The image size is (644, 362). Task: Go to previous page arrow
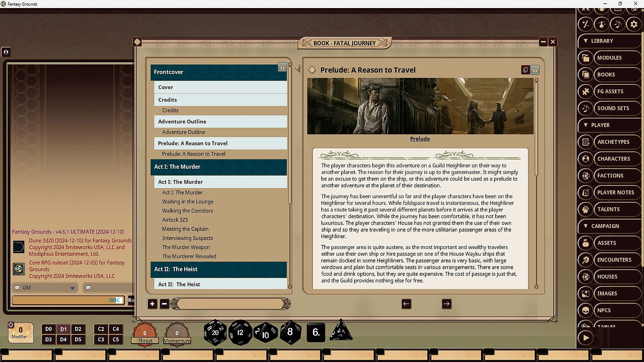coord(406,304)
